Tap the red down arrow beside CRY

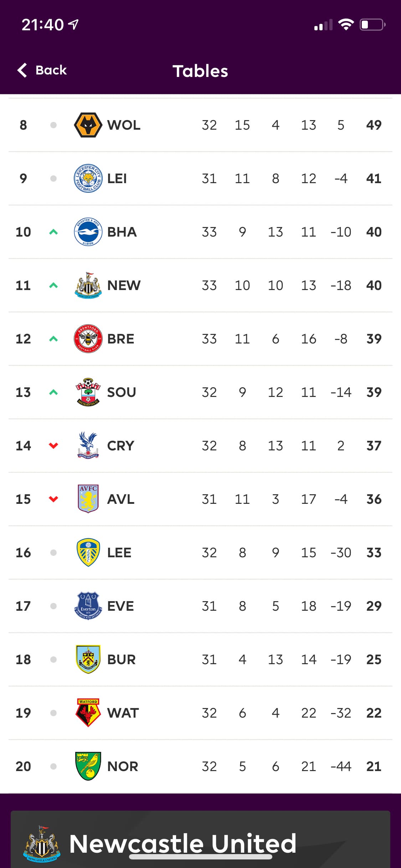point(53,445)
